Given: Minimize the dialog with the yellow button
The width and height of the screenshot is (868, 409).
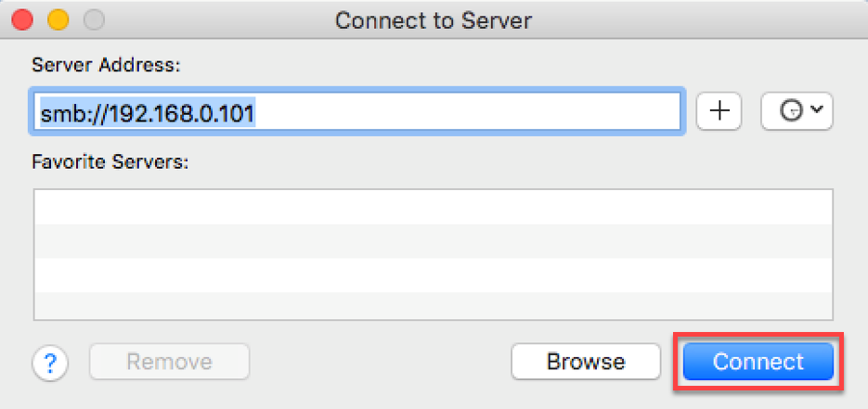Looking at the screenshot, I should tap(58, 19).
